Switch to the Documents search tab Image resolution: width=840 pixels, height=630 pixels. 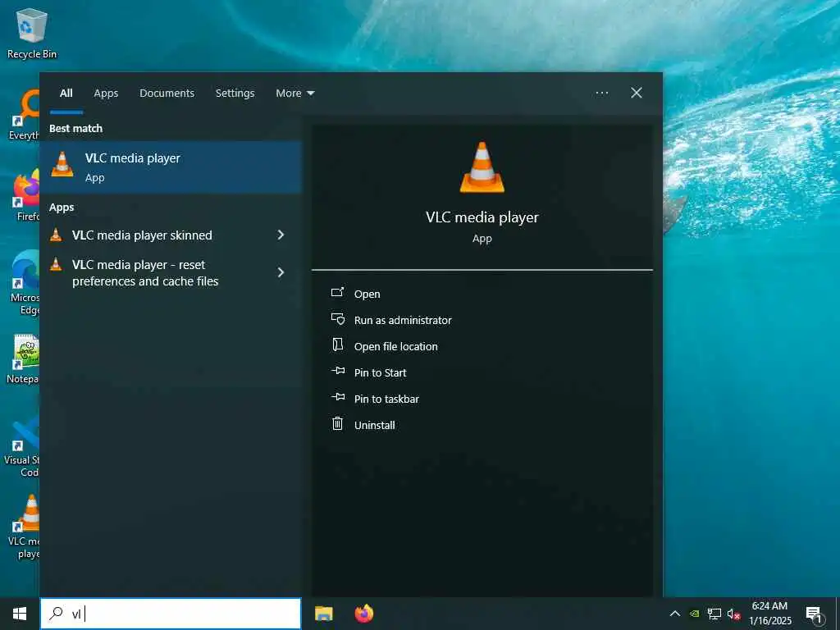pos(167,94)
